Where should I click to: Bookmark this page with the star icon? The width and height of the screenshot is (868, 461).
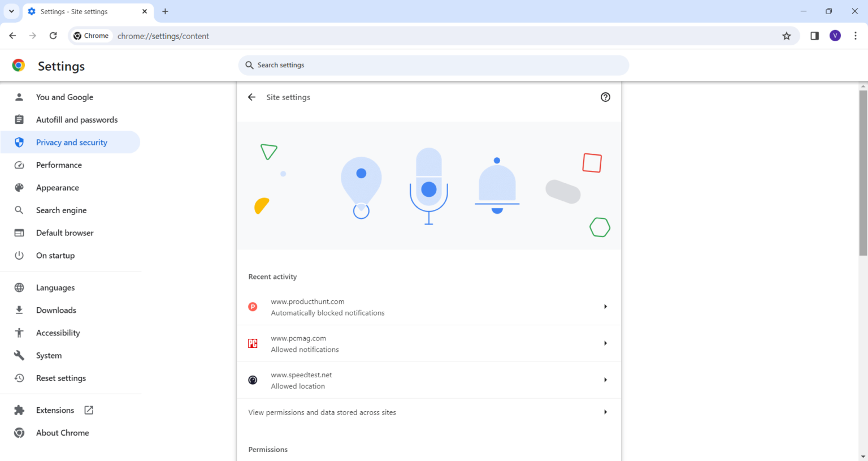pyautogui.click(x=786, y=36)
